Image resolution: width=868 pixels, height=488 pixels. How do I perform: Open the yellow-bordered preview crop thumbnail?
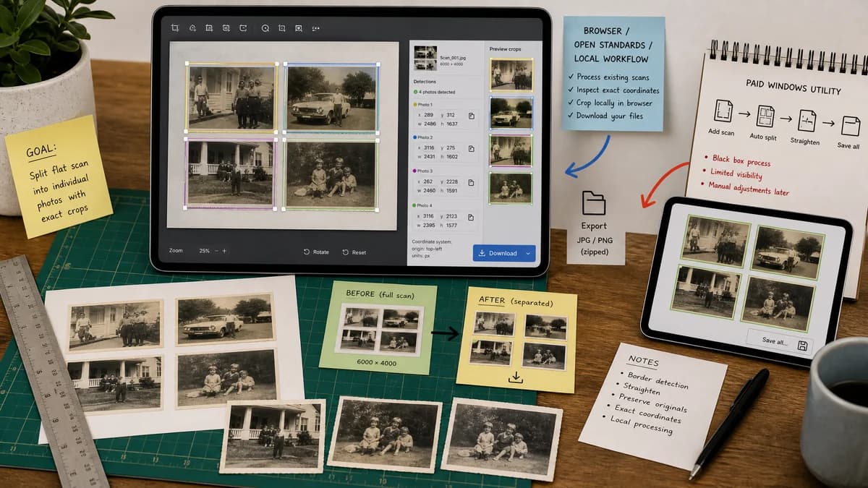pos(511,74)
